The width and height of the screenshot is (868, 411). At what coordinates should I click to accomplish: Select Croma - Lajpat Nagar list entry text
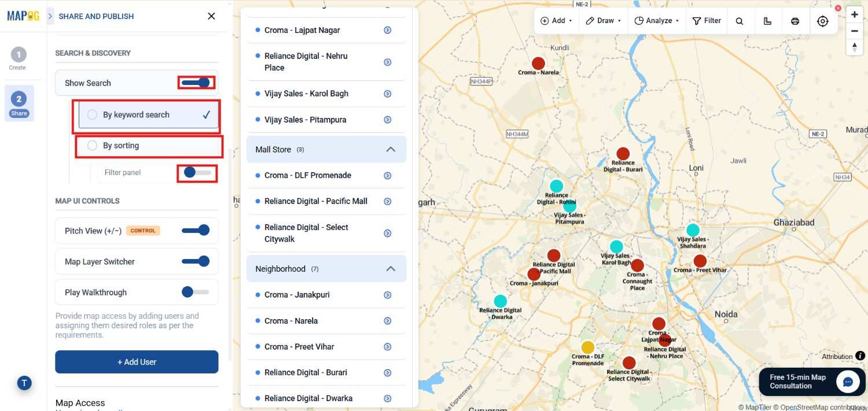tap(302, 30)
